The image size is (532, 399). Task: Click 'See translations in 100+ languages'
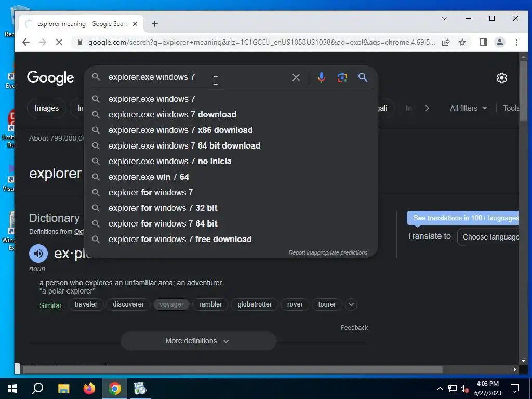click(463, 218)
